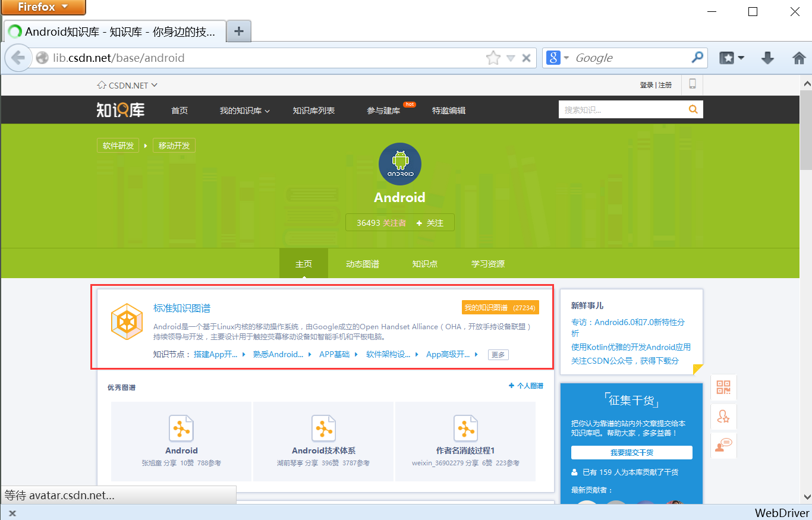Click the orange search icon for 搜索知识
Screen dimensions: 812x520
pos(693,109)
